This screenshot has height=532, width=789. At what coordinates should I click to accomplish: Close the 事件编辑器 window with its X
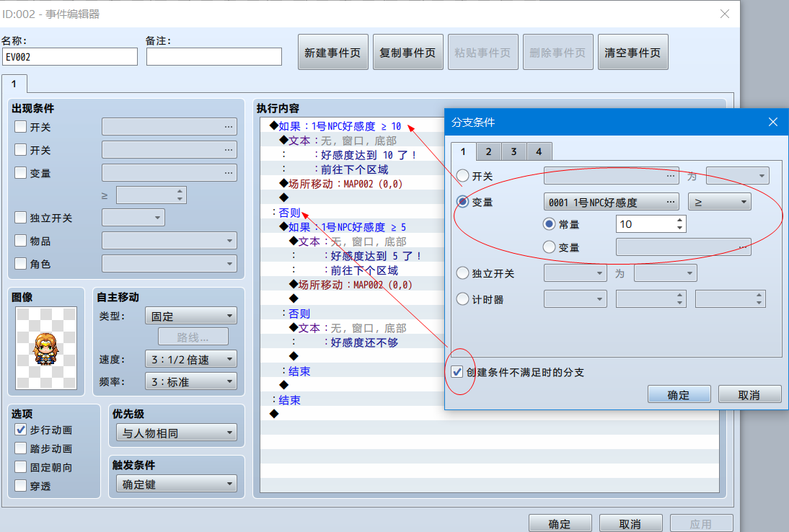(725, 14)
